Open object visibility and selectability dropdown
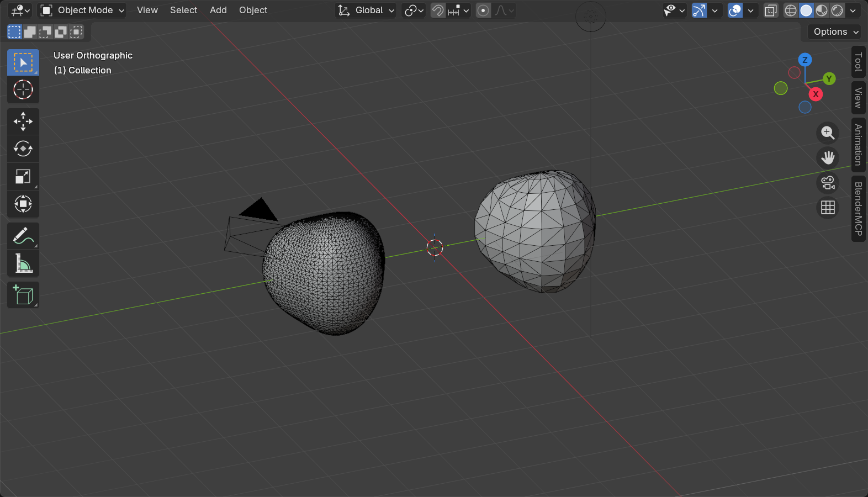Image resolution: width=868 pixels, height=497 pixels. coord(675,10)
